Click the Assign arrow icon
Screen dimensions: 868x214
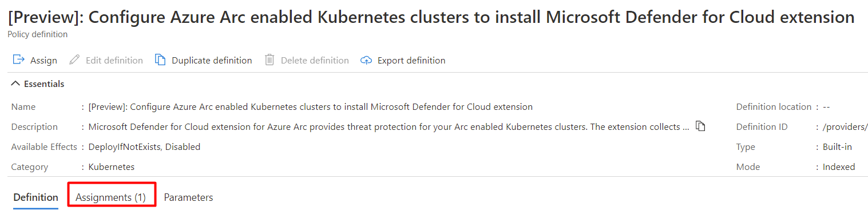[x=18, y=60]
